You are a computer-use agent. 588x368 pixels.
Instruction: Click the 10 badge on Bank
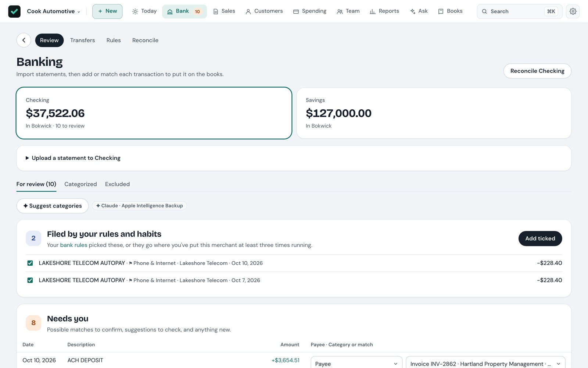click(197, 11)
